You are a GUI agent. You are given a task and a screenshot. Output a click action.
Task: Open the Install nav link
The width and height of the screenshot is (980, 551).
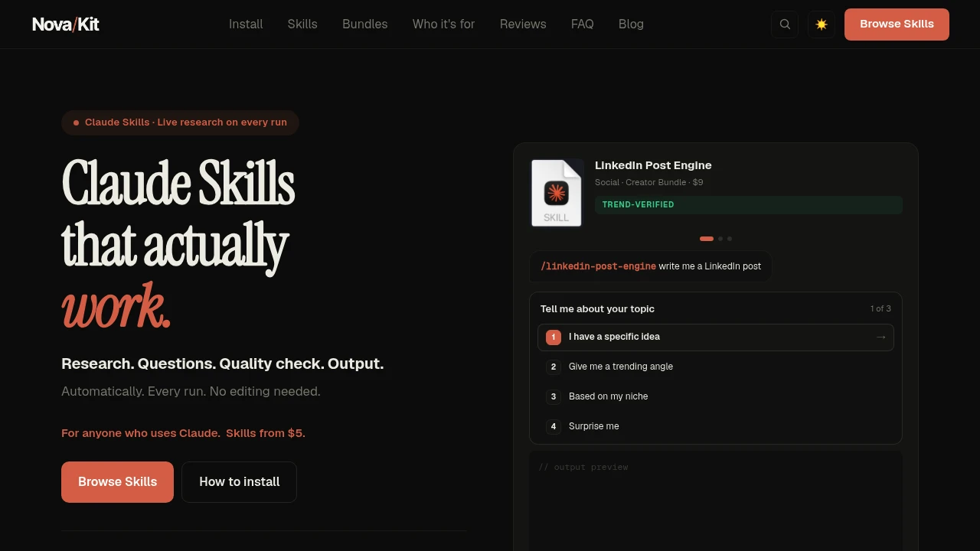point(246,24)
